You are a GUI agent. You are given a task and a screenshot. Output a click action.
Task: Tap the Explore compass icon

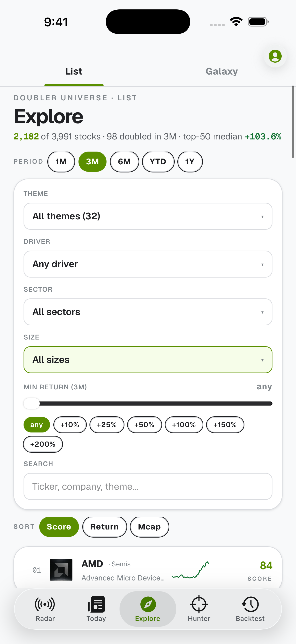click(148, 604)
